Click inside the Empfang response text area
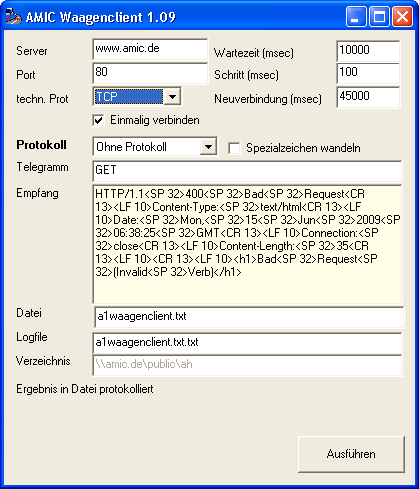419x489 pixels. coord(247,244)
